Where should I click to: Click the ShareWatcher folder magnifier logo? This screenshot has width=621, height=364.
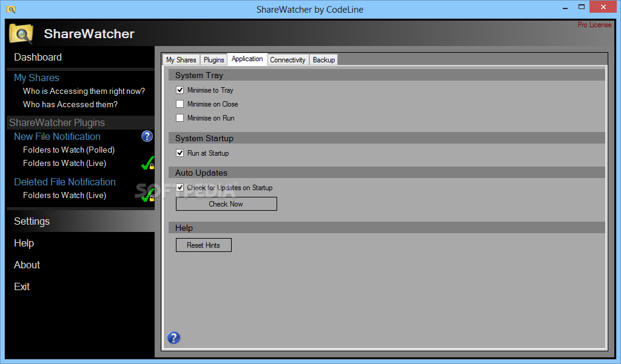pyautogui.click(x=21, y=34)
